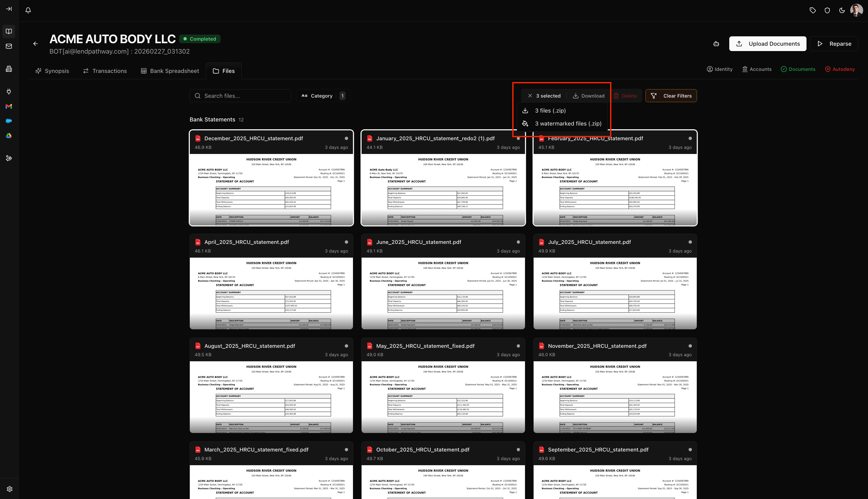The image size is (868, 499).
Task: Open the plug integrations icon
Action: [x=9, y=91]
